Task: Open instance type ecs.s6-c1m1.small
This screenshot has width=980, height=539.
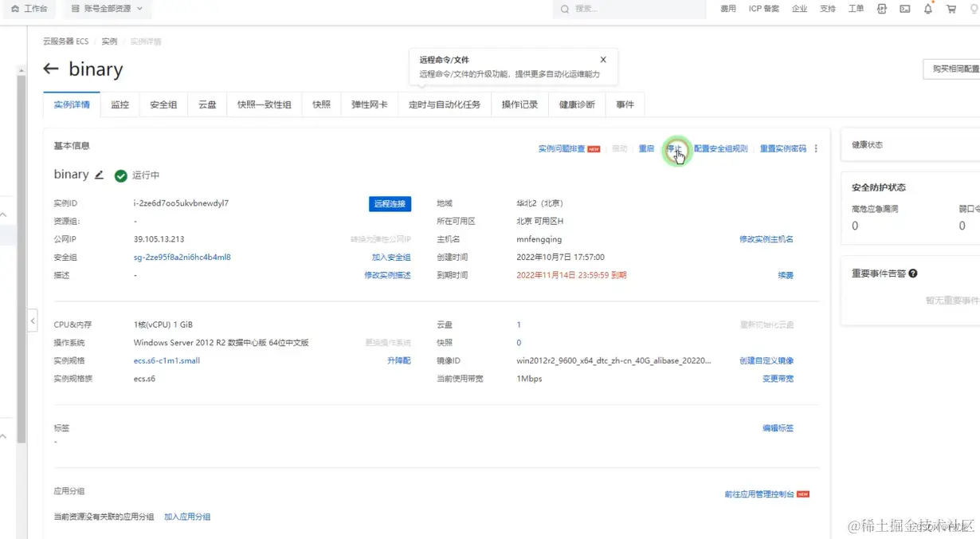Action: click(167, 360)
